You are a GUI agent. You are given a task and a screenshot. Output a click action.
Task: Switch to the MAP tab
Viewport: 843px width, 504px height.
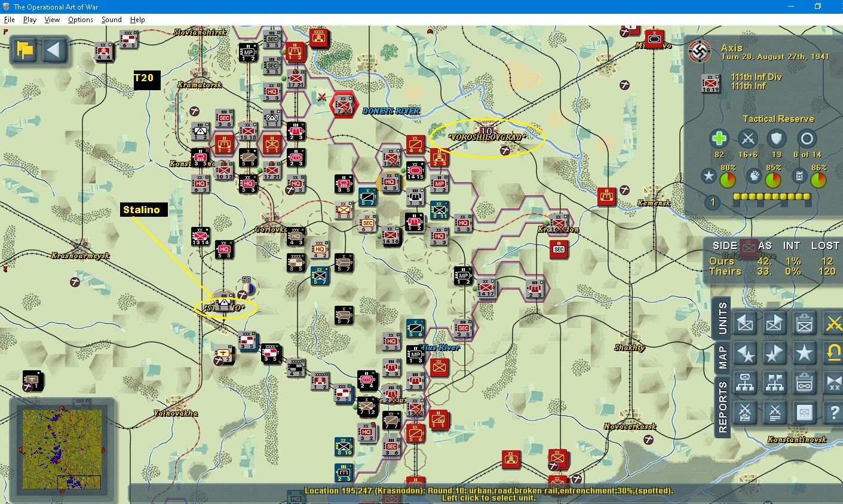[722, 357]
